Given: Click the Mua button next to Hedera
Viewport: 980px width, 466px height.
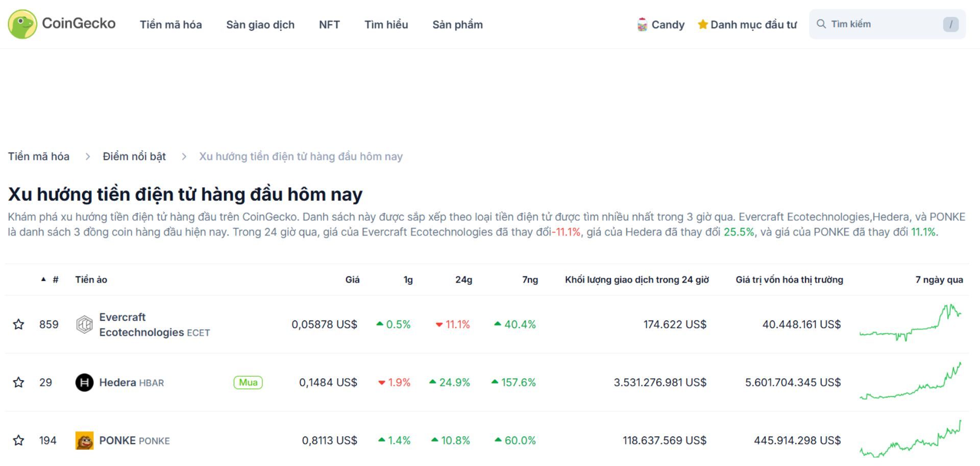Looking at the screenshot, I should [x=247, y=382].
